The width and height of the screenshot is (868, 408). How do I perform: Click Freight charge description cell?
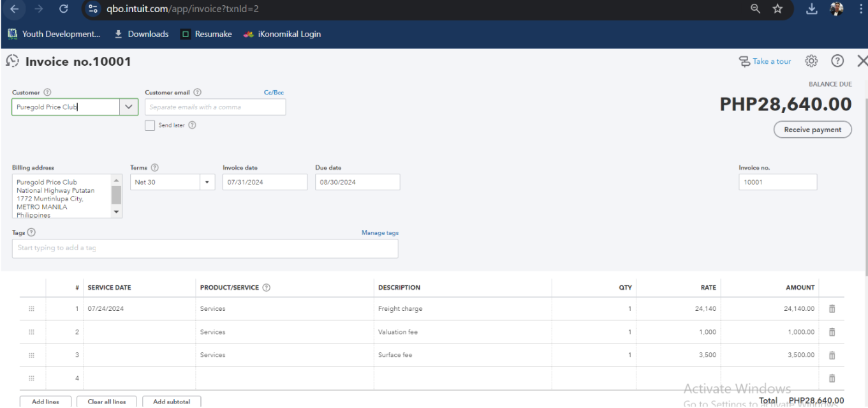[x=462, y=309]
